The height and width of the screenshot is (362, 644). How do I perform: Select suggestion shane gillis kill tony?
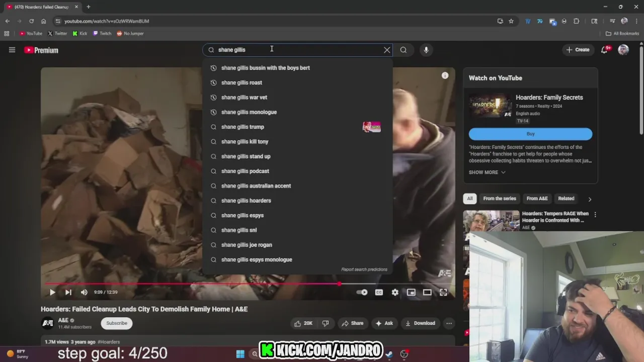[297, 142]
